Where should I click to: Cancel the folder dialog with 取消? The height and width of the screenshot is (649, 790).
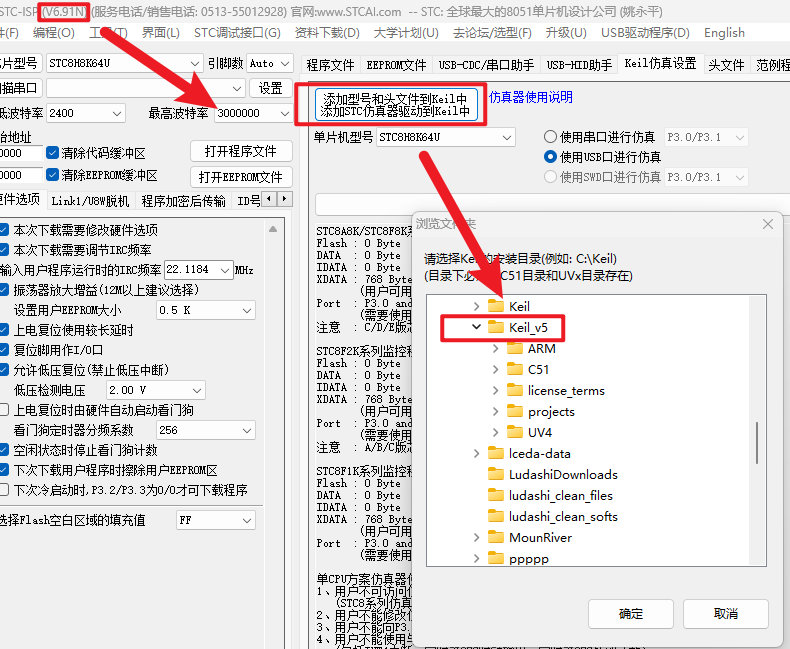[726, 613]
